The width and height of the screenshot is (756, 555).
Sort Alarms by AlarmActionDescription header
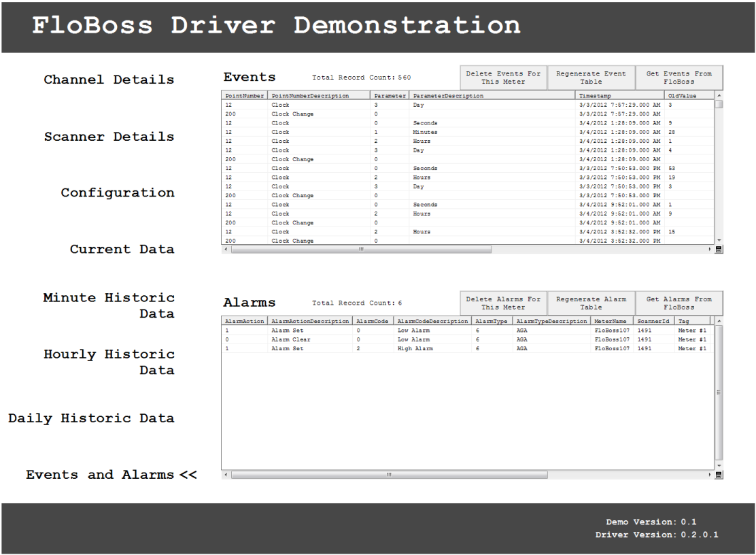310,321
